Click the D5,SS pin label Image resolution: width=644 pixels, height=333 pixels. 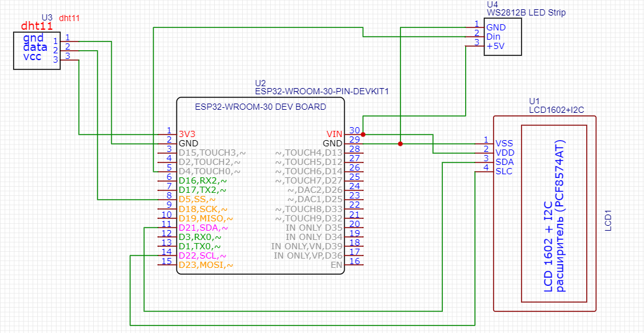click(x=197, y=200)
